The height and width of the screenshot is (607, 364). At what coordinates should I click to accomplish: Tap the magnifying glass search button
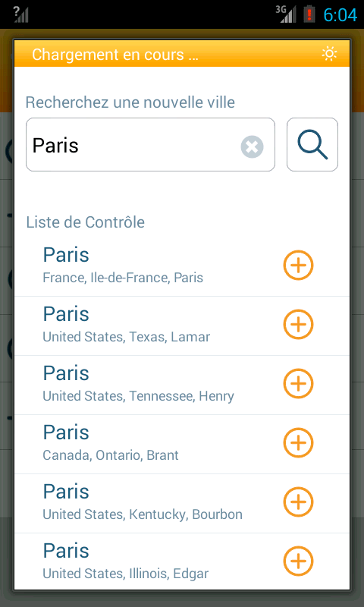[312, 144]
